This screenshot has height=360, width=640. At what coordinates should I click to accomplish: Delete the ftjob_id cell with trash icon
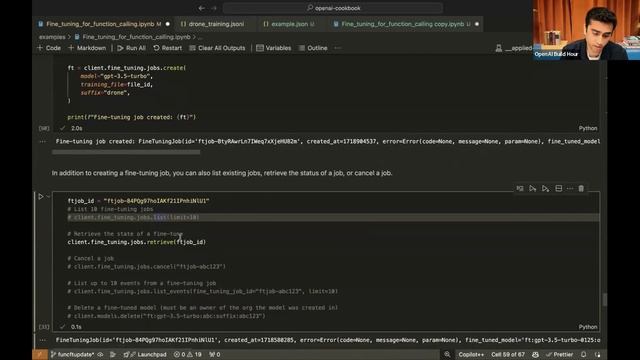[x=581, y=189]
